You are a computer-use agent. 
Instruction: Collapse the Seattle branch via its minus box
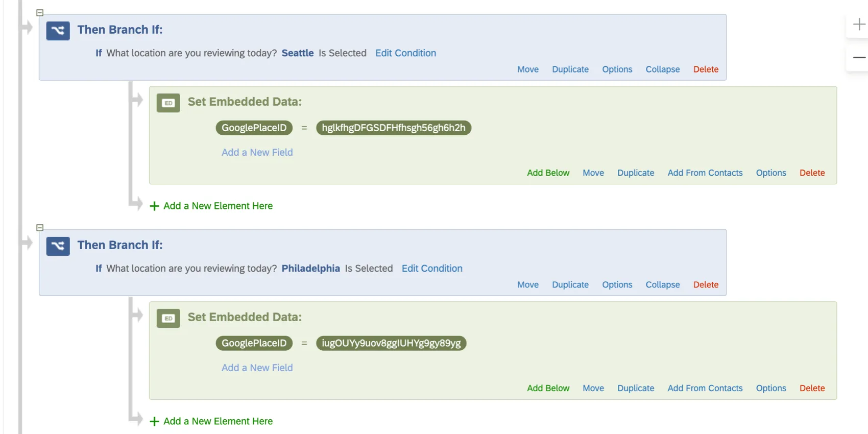click(39, 12)
